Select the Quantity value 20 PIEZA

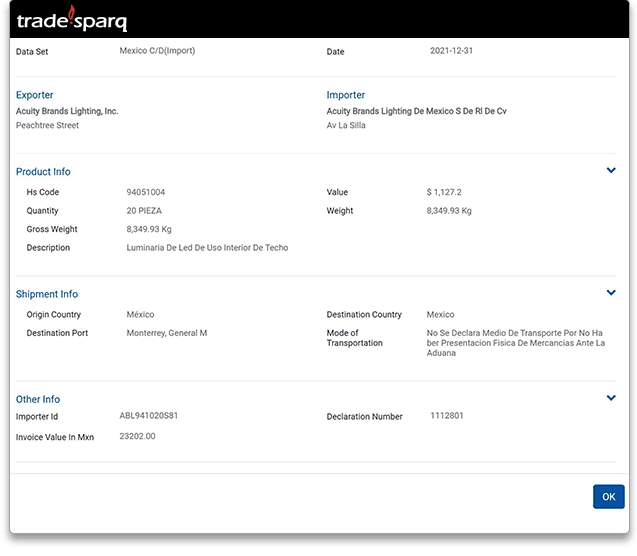pyautogui.click(x=144, y=210)
